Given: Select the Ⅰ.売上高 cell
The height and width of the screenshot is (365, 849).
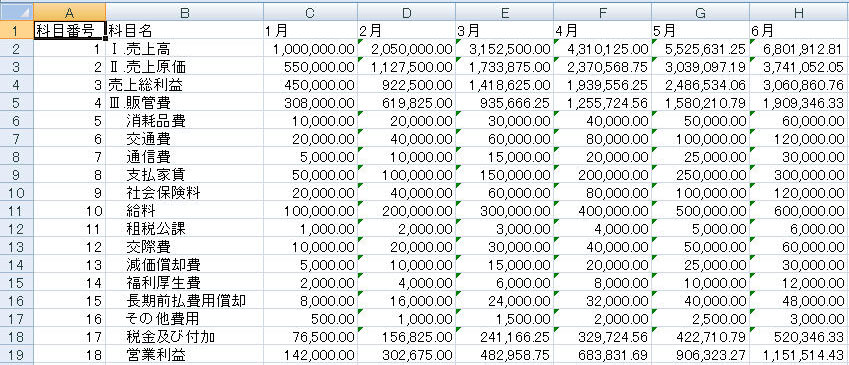Looking at the screenshot, I should tap(185, 49).
